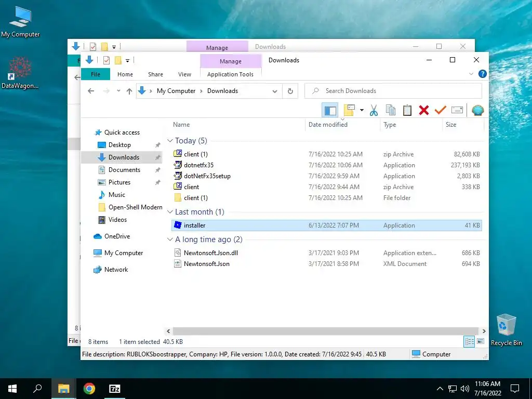Open the View ribbon tab
Screen dimensions: 532x399
tap(184, 74)
